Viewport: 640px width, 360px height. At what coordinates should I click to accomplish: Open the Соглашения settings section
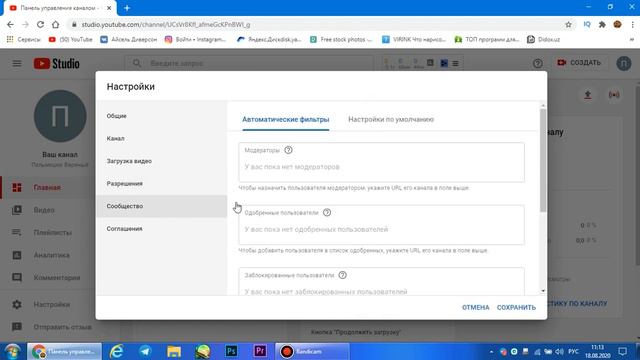pyautogui.click(x=162, y=229)
